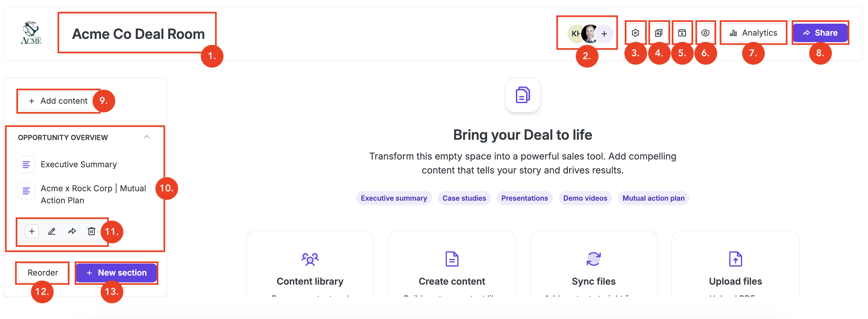This screenshot has height=319, width=868.
Task: Open Acme x Rock Corp Mutual Action Plan
Action: click(93, 194)
